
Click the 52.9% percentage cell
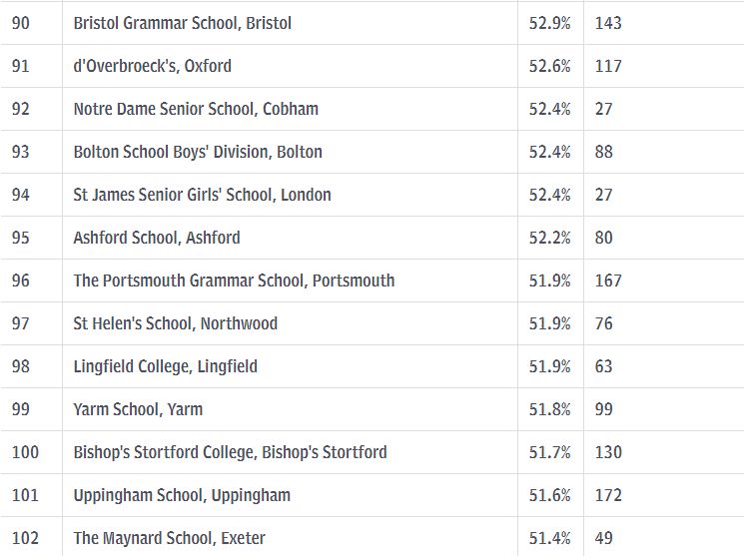point(550,23)
